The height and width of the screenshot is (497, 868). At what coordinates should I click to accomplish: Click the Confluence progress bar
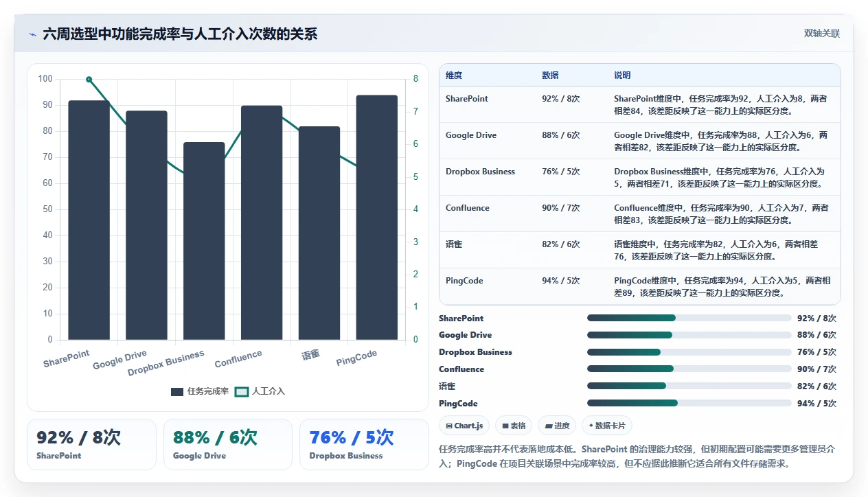[x=689, y=369]
